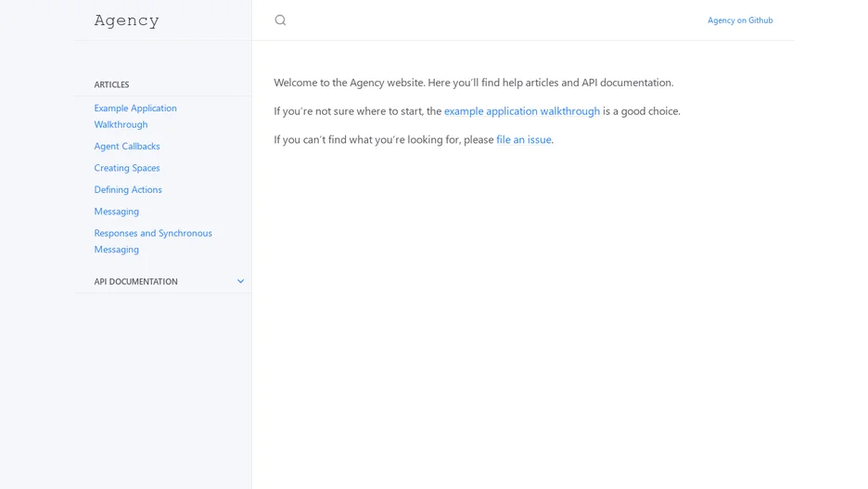Click the file an issue link
Viewport: 868px width, 489px height.
point(524,139)
